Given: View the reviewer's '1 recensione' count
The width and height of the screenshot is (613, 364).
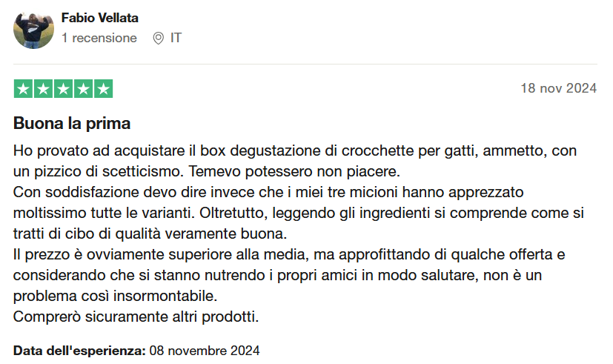Looking at the screenshot, I should coord(99,38).
